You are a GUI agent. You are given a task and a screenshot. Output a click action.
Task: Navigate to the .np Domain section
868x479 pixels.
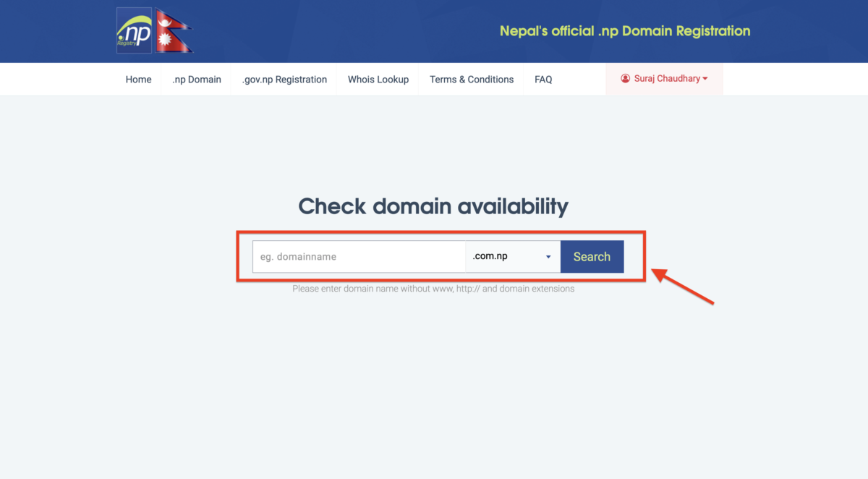196,79
